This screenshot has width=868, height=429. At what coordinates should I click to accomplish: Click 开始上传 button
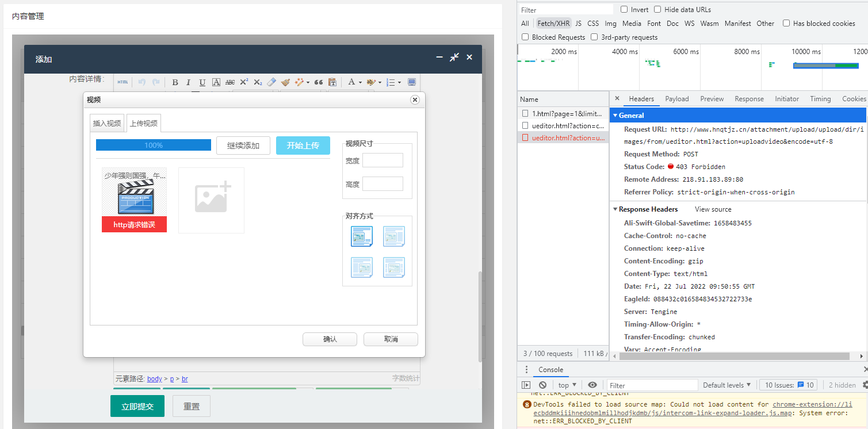tap(303, 145)
